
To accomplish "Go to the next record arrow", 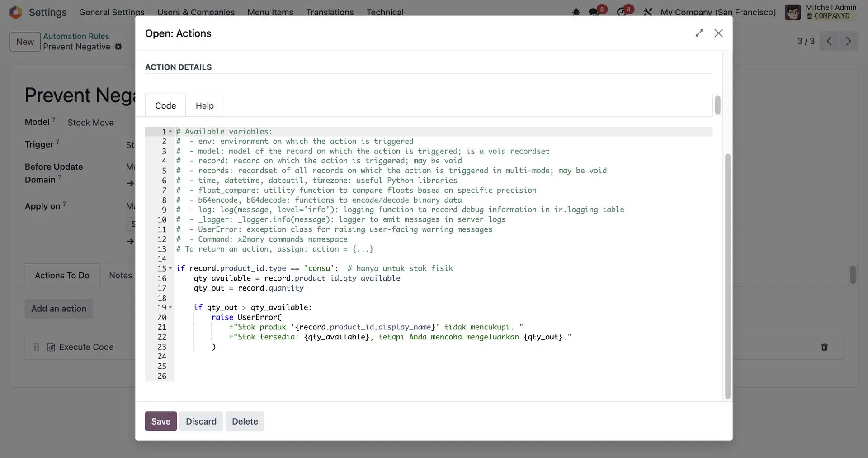I will pyautogui.click(x=848, y=41).
